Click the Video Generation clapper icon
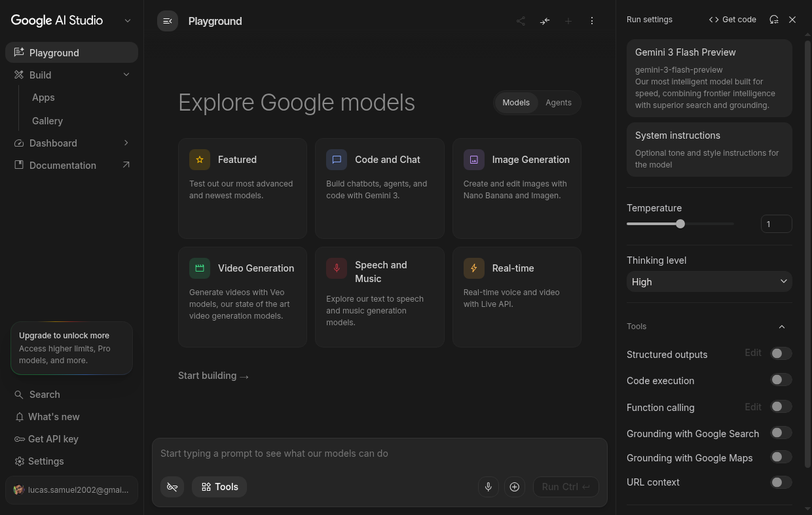This screenshot has height=515, width=812. coord(200,268)
